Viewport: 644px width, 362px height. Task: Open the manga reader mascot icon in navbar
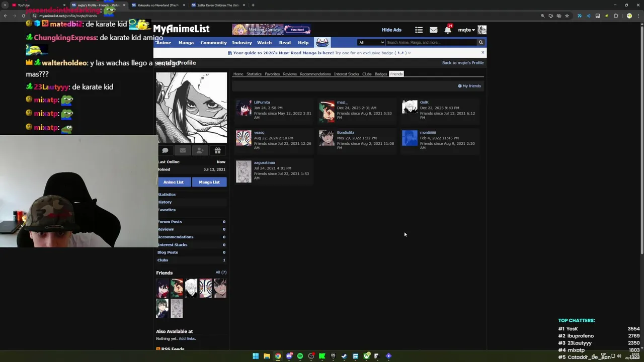[322, 42]
